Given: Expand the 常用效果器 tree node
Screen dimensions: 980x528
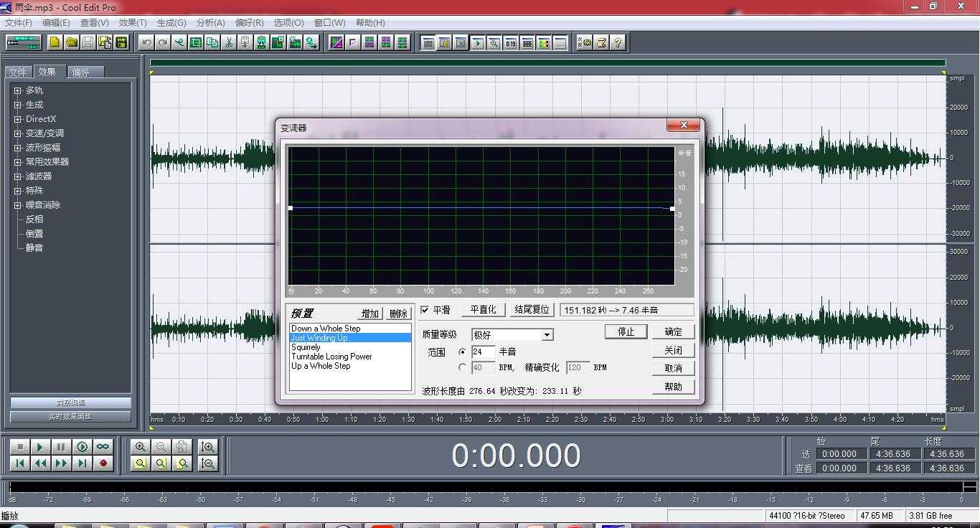Looking at the screenshot, I should 18,162.
